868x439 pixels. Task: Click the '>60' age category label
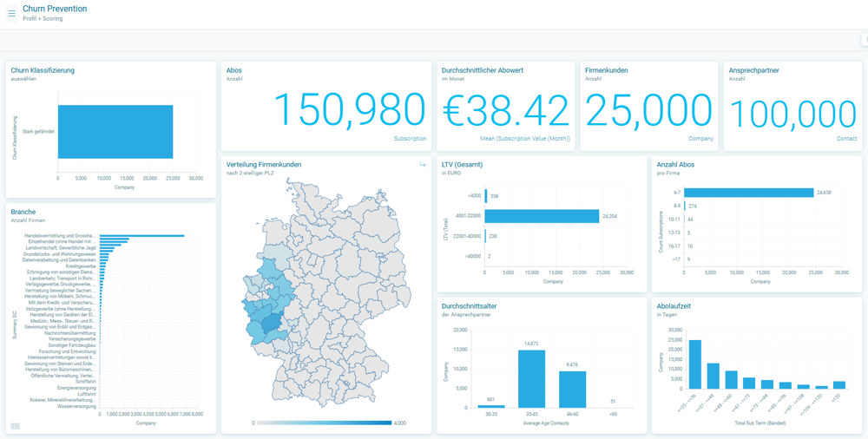coord(613,414)
